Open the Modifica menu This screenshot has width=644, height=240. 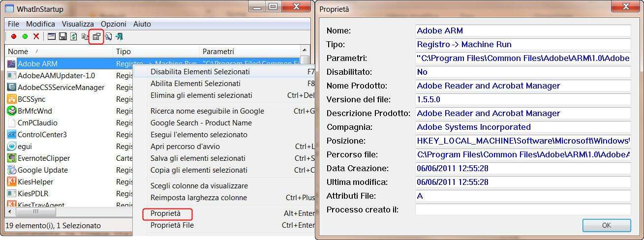point(40,24)
